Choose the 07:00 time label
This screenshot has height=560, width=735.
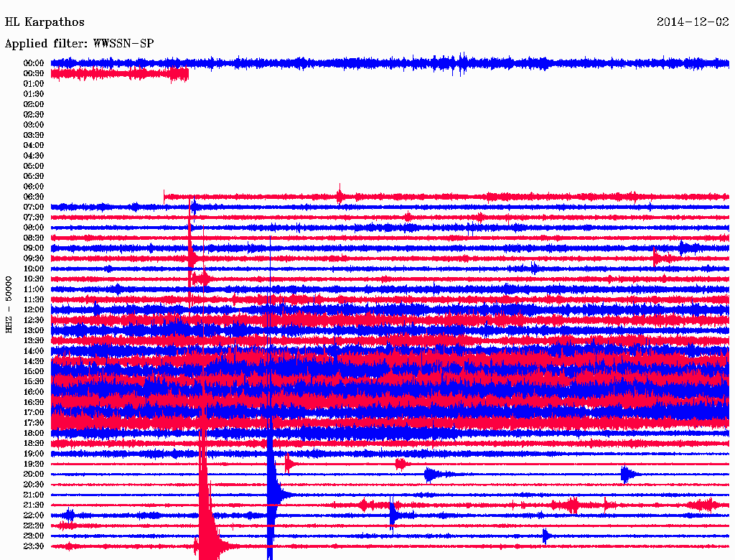(34, 207)
